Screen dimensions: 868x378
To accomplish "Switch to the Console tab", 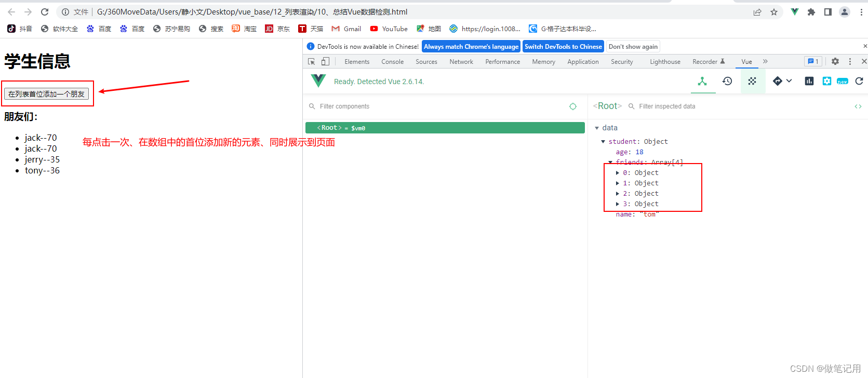I will point(392,61).
